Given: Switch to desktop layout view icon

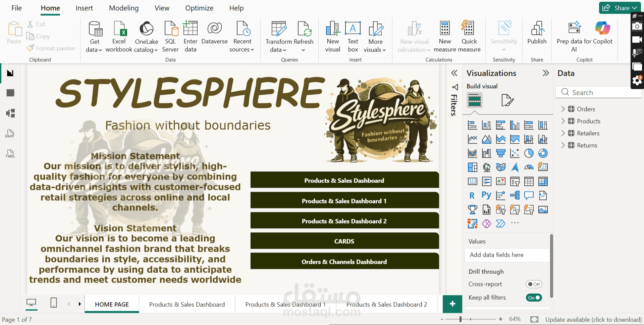Looking at the screenshot, I should (31, 303).
